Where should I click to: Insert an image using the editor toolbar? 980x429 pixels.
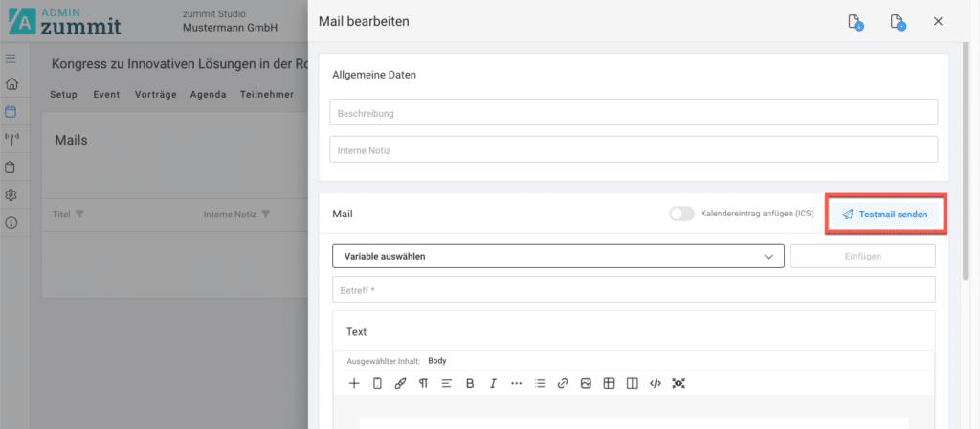point(586,383)
